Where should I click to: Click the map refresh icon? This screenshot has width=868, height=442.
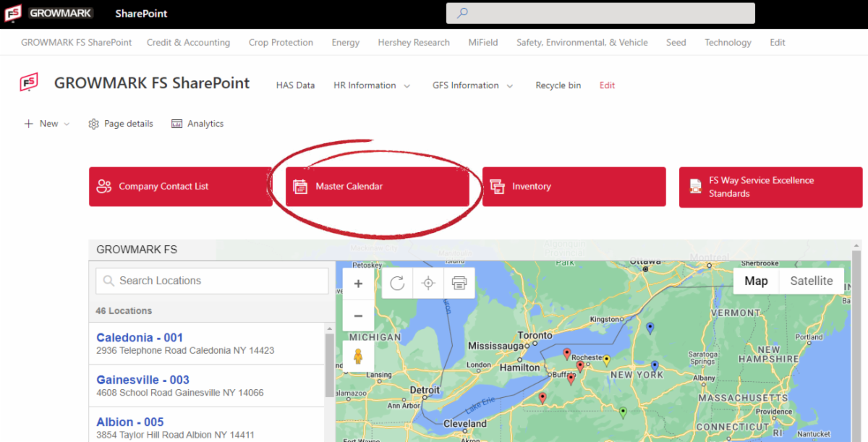click(x=397, y=283)
